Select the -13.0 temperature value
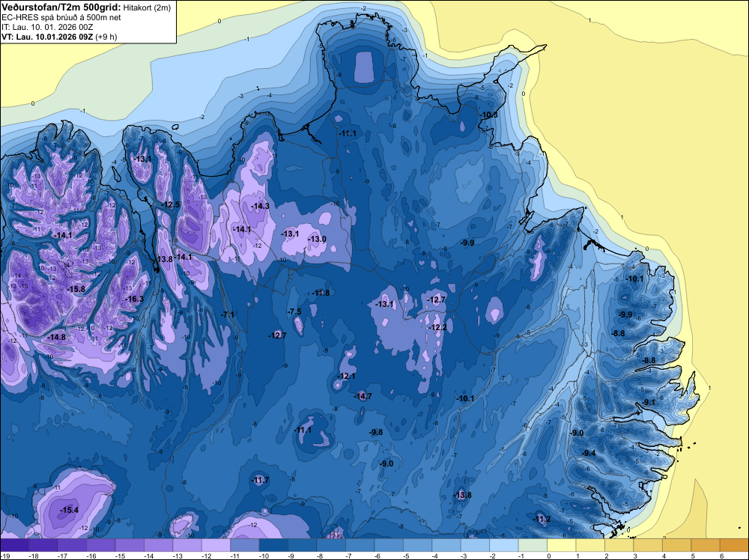Screen dimensions: 749x560 point(317,239)
